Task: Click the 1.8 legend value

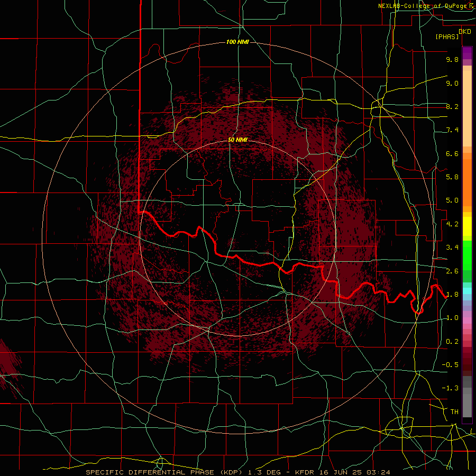Action: pyautogui.click(x=452, y=295)
